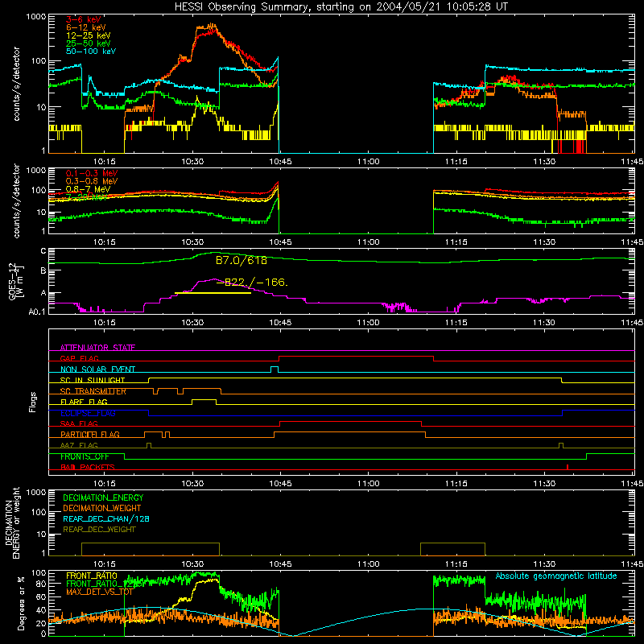Click the orange MAX_DET_VS_TOT legend label
Viewport: 644px width, 644px height.
(x=99, y=592)
